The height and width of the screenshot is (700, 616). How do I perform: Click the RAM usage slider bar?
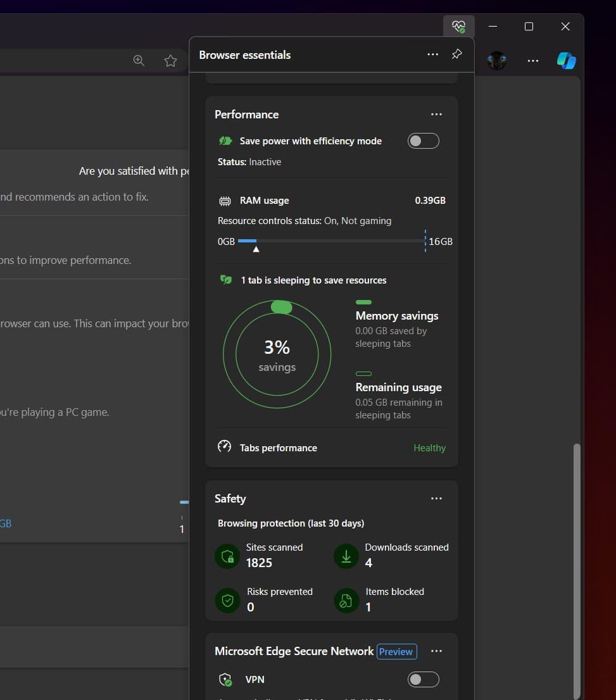(329, 241)
